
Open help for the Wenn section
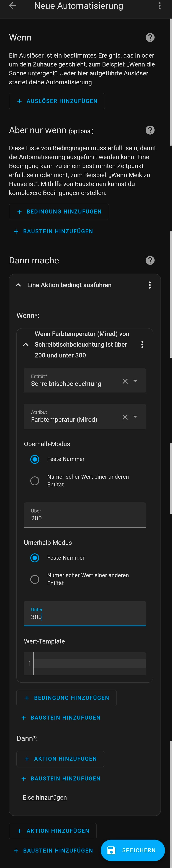(150, 37)
